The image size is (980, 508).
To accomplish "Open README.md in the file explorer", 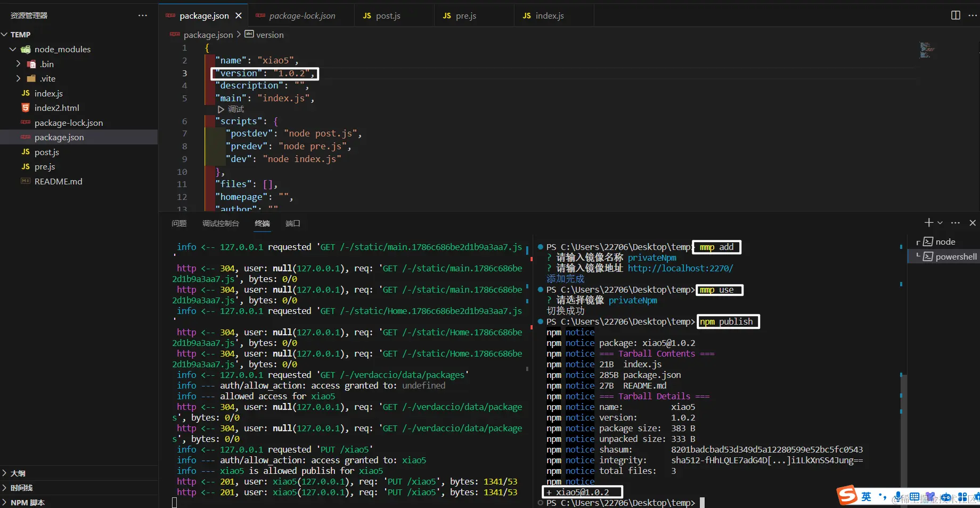I will (58, 181).
